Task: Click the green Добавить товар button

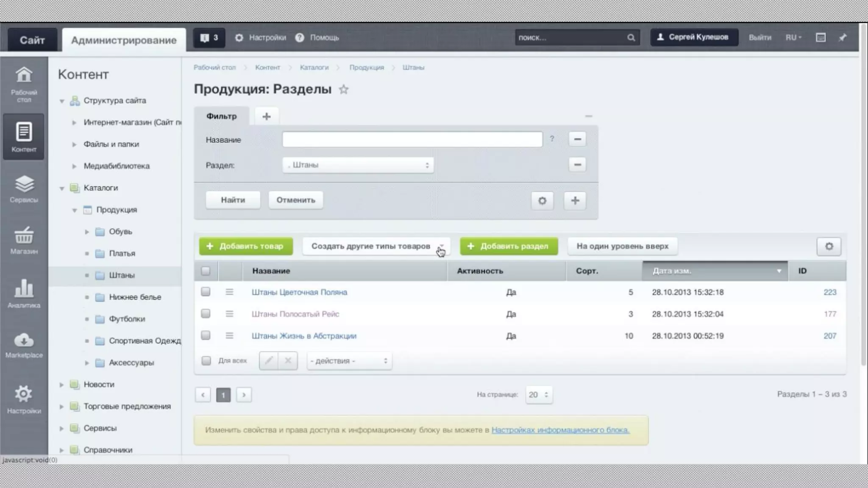Action: click(246, 246)
